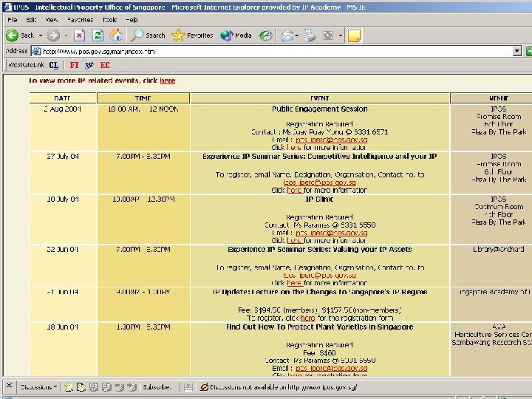
Task: Open email link in Plant Varieties event row
Action: tap(331, 369)
